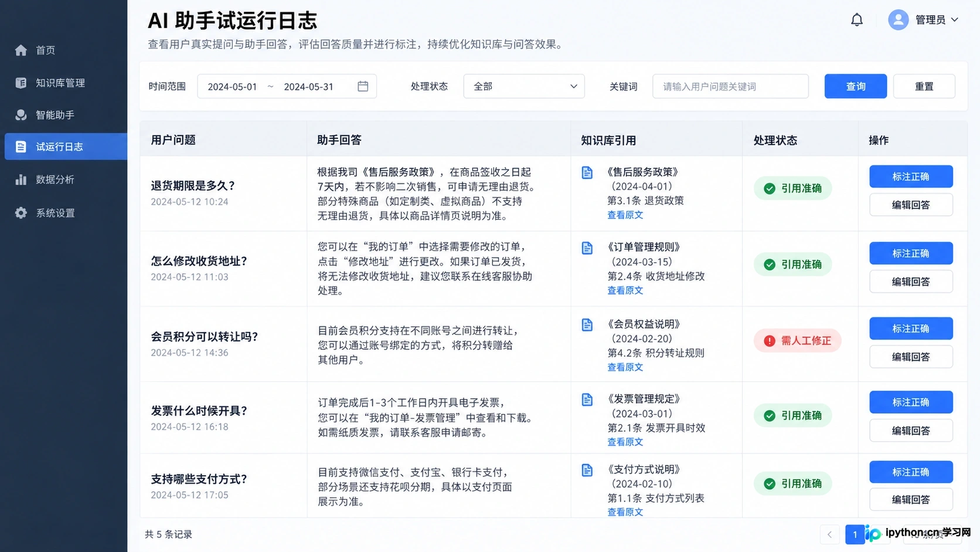Click the 知识库管理 sidebar icon
This screenshot has width=980, height=552.
(x=21, y=83)
